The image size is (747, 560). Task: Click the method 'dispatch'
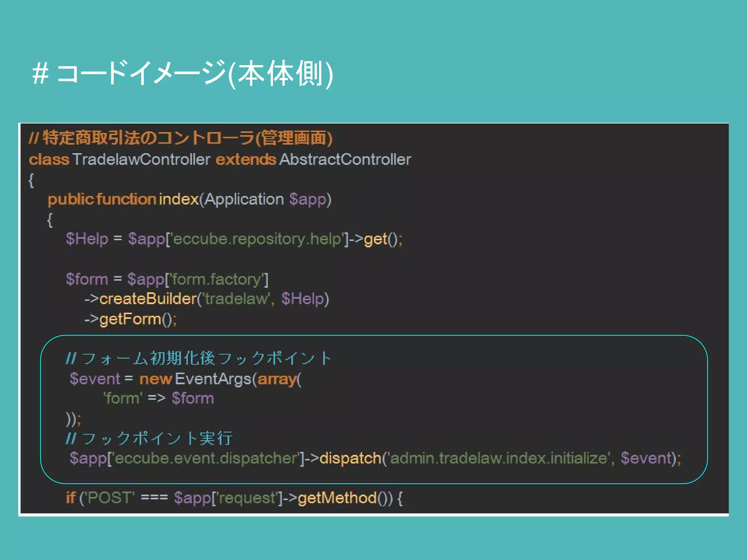point(351,458)
